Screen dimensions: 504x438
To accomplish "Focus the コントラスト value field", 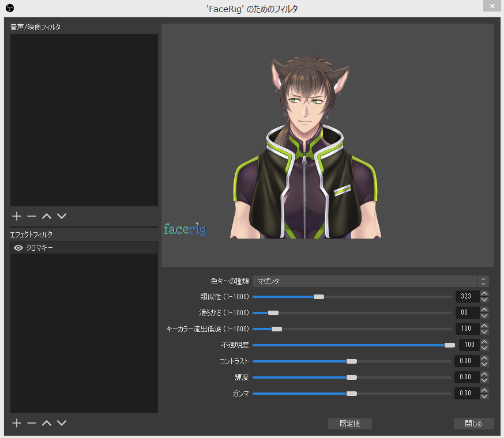I will point(467,361).
